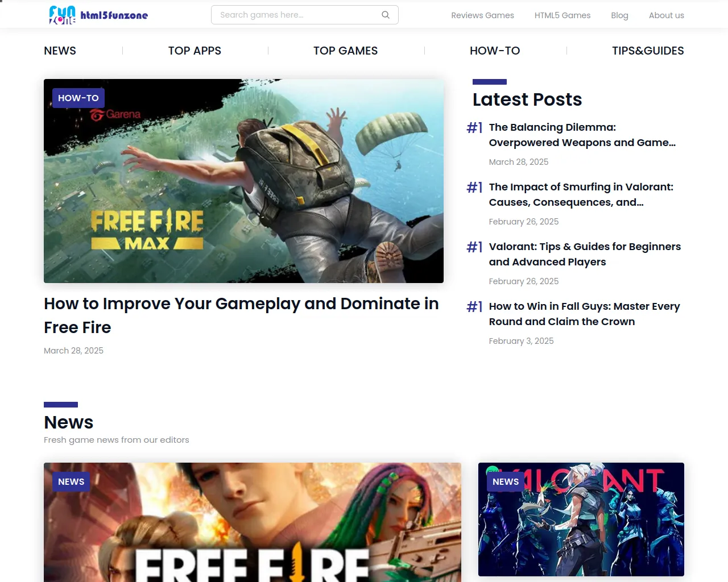Image resolution: width=728 pixels, height=582 pixels.
Task: Open HTML5 Games link
Action: pyautogui.click(x=562, y=15)
